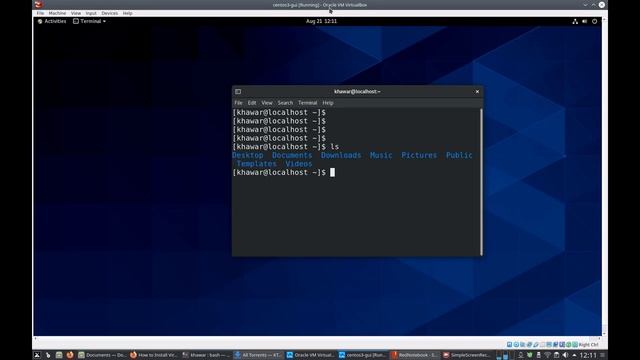
Task: Open the VirtualBox Help menu
Action: pos(127,13)
